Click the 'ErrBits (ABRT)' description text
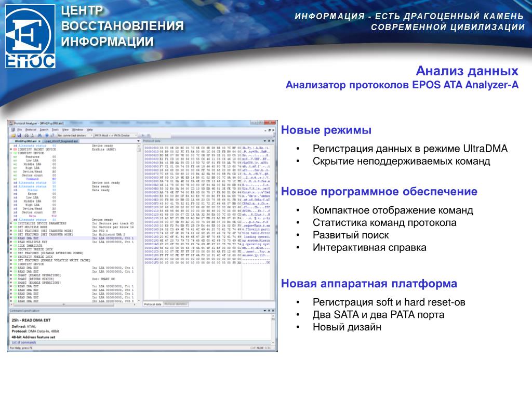 (104, 149)
